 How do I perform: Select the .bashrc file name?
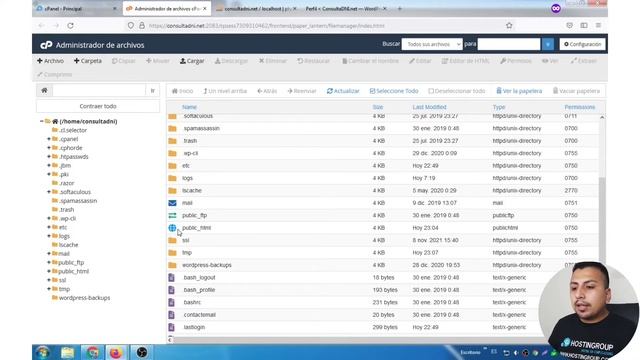click(x=192, y=302)
